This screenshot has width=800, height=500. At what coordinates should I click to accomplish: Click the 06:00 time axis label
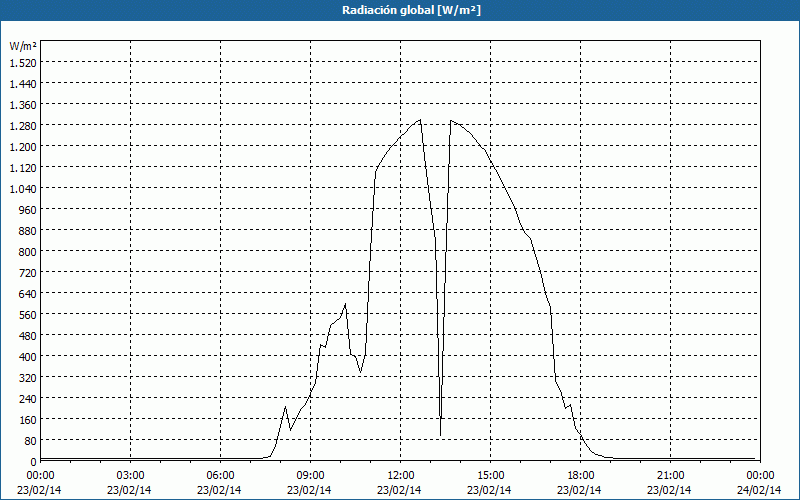point(219,476)
